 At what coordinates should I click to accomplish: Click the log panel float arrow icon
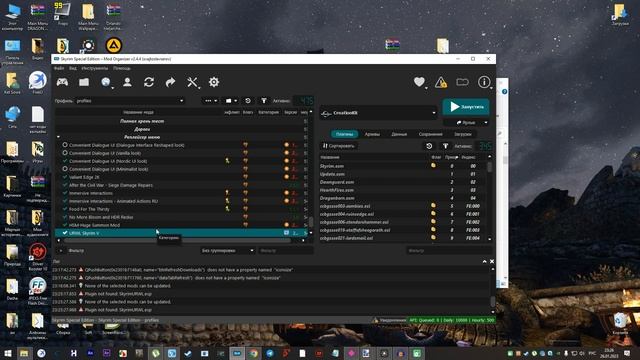[484, 261]
